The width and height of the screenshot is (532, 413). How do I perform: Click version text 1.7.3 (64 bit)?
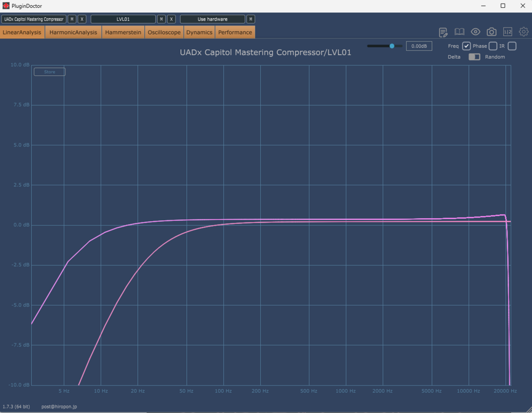pos(16,407)
